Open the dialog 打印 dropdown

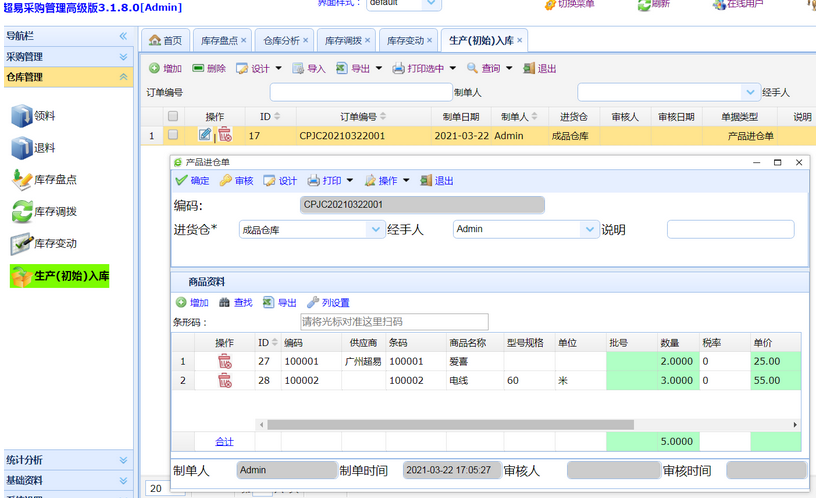click(x=350, y=181)
